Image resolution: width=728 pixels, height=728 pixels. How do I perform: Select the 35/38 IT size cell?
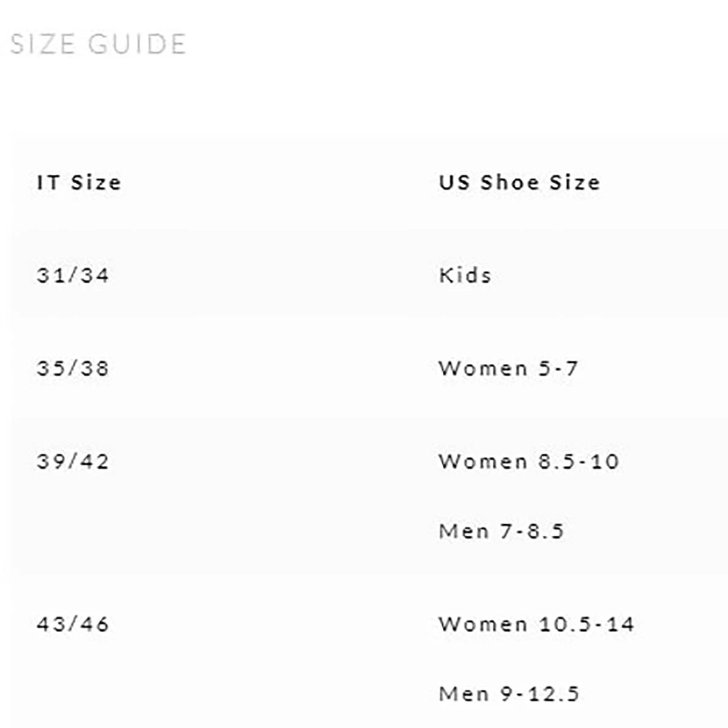tap(73, 368)
